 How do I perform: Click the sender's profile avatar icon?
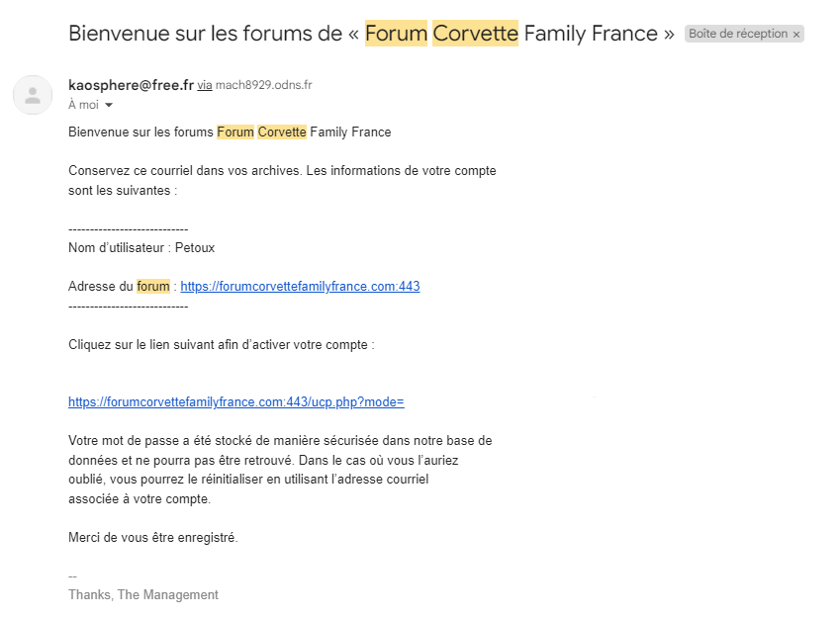33,95
